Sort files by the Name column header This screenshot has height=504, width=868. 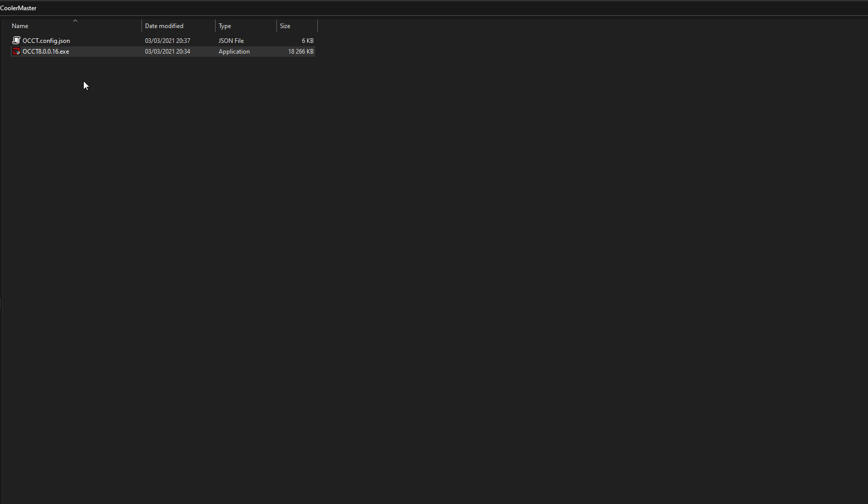tap(20, 26)
